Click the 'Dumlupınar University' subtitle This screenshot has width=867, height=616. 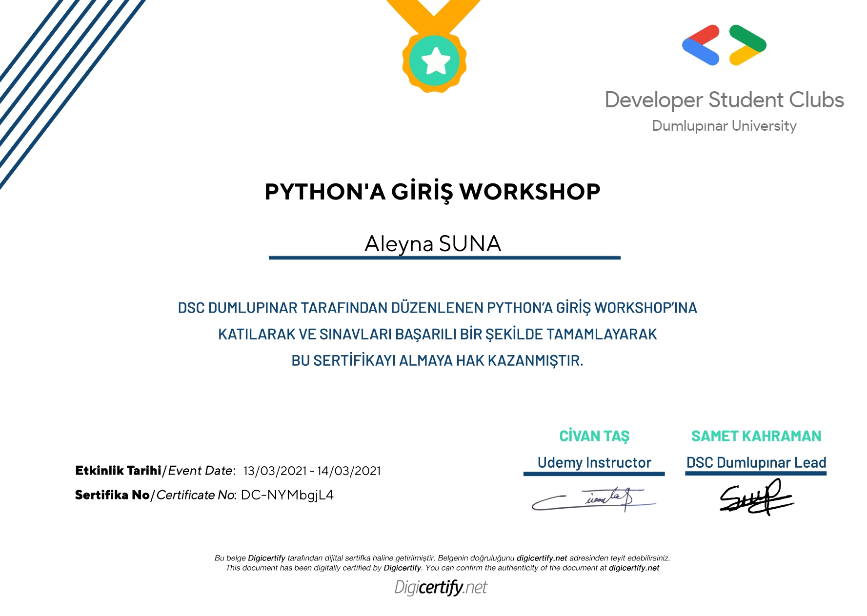coord(724,126)
